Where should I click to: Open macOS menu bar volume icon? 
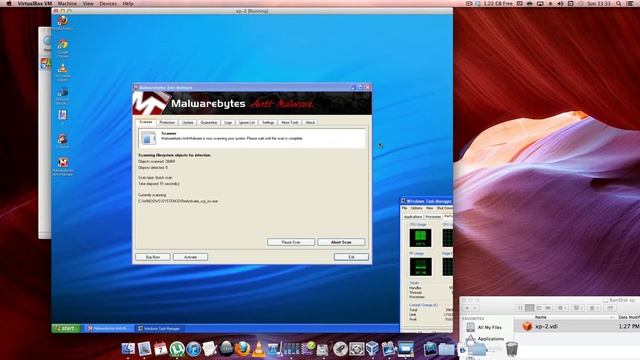560,3
